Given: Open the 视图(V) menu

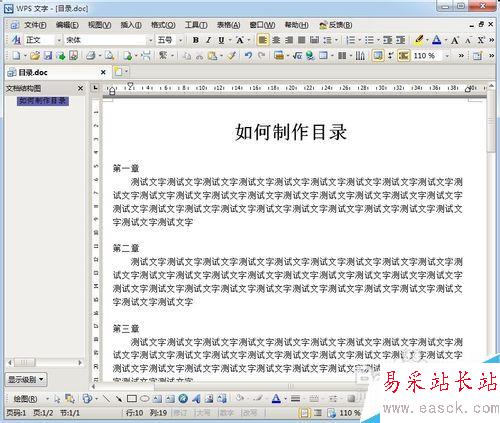Looking at the screenshot, I should point(99,25).
